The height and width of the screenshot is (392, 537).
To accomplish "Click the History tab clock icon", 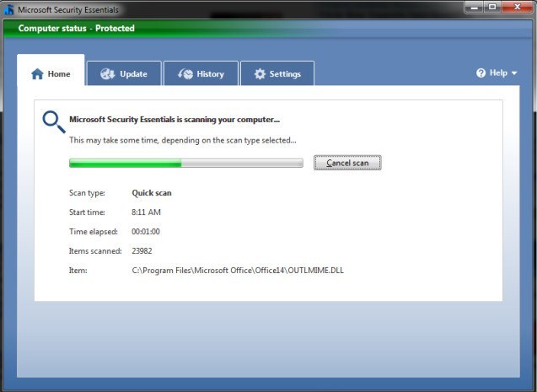I will 185,74.
